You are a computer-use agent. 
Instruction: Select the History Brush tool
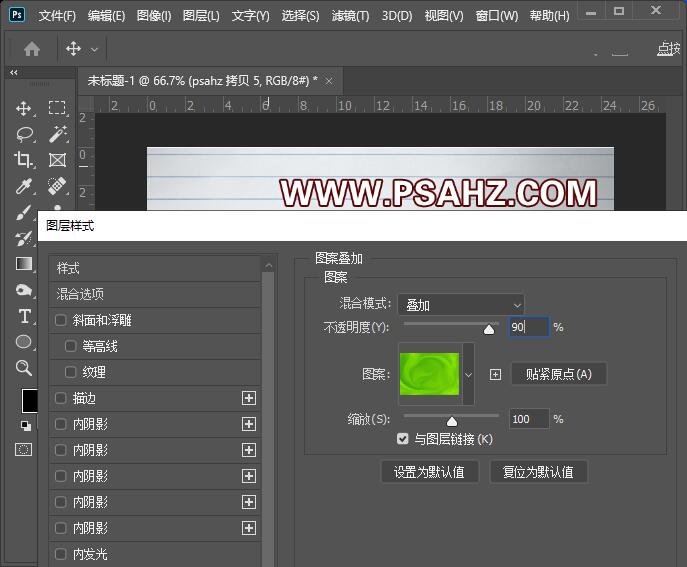pyautogui.click(x=24, y=238)
